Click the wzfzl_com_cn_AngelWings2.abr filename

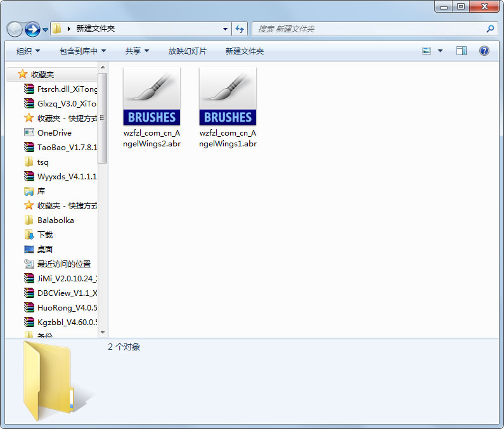coord(152,138)
